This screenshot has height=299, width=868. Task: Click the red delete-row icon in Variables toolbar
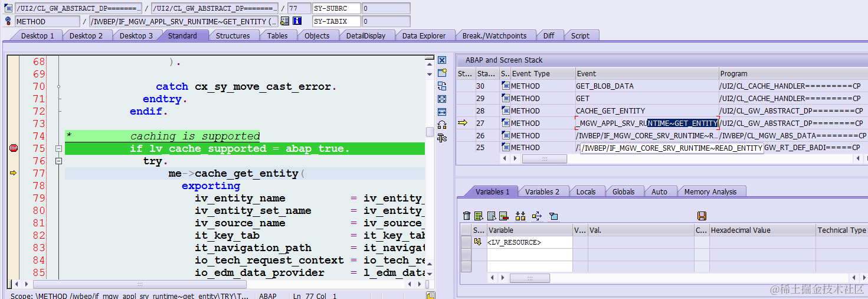503,216
